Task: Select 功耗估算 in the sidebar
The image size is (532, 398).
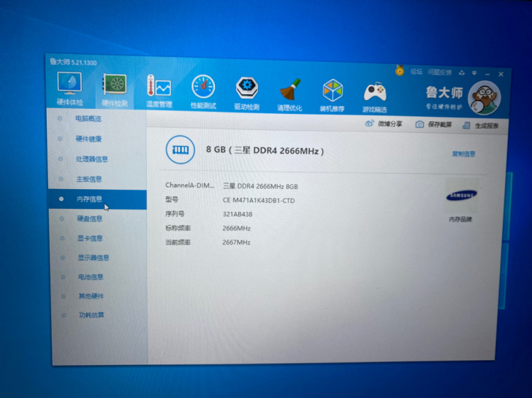Action: pyautogui.click(x=91, y=315)
